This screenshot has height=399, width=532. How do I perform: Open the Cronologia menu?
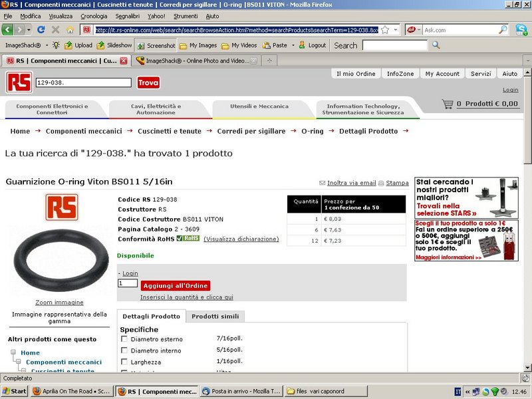click(94, 16)
